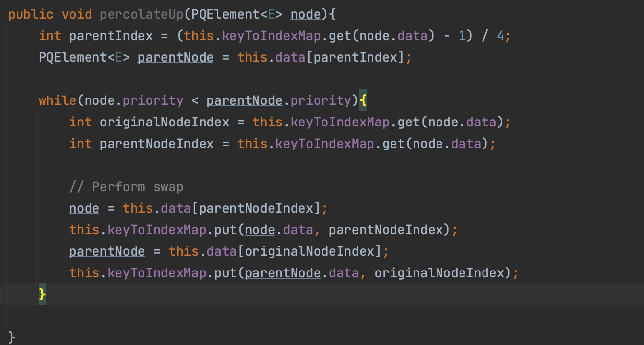Click the while keyword
The height and width of the screenshot is (345, 644).
57,100
